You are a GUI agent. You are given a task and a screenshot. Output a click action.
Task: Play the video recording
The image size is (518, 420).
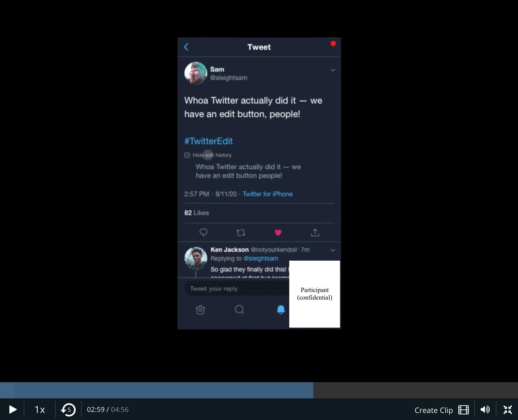click(13, 410)
